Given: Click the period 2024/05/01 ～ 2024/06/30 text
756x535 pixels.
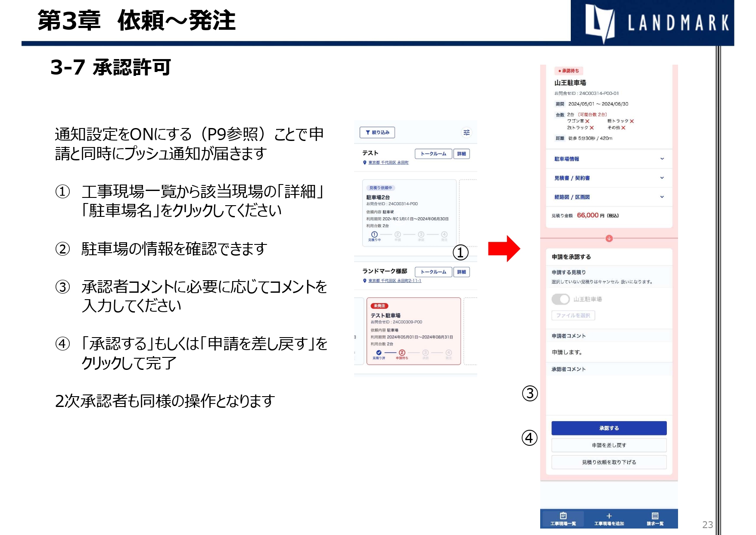Looking at the screenshot, I should tap(598, 104).
